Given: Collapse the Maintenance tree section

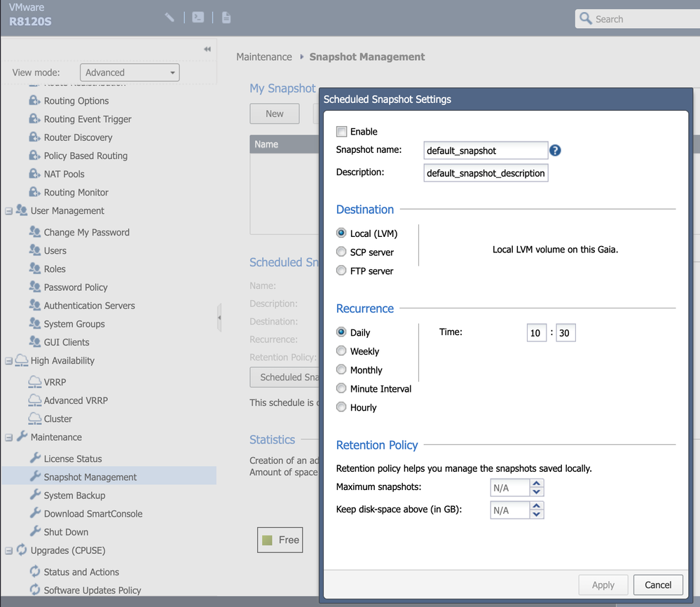Looking at the screenshot, I should [x=9, y=437].
